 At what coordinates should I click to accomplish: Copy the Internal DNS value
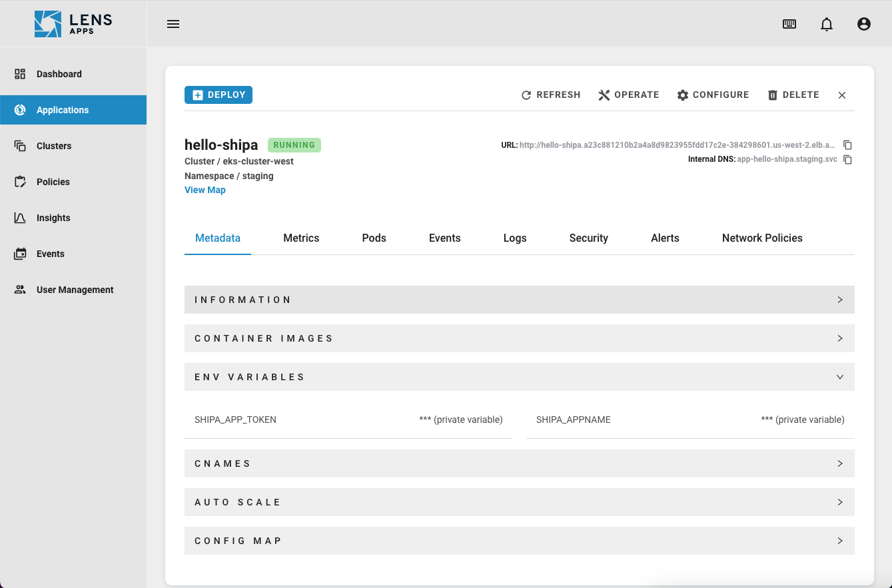coord(847,159)
